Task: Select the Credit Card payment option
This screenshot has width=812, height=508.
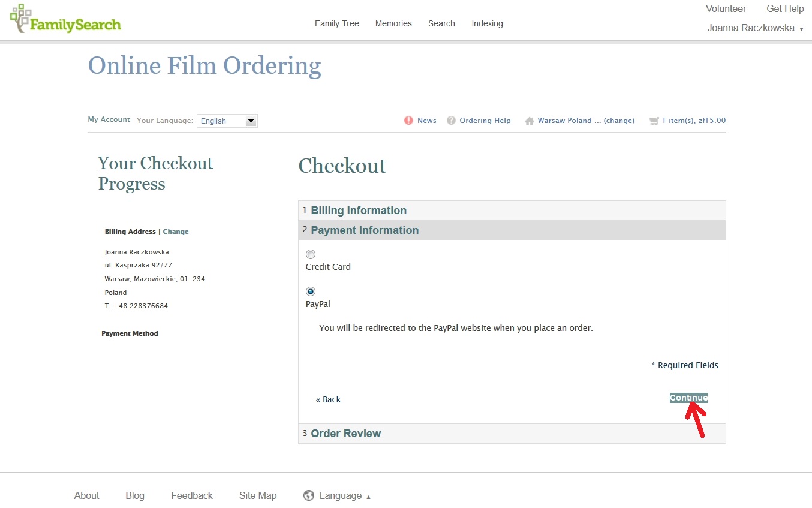Action: point(311,254)
